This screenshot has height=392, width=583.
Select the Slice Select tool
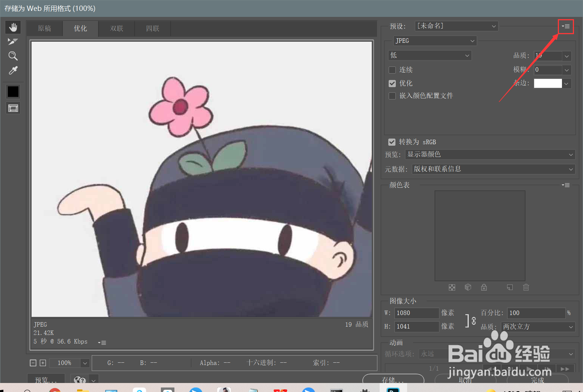tap(13, 42)
